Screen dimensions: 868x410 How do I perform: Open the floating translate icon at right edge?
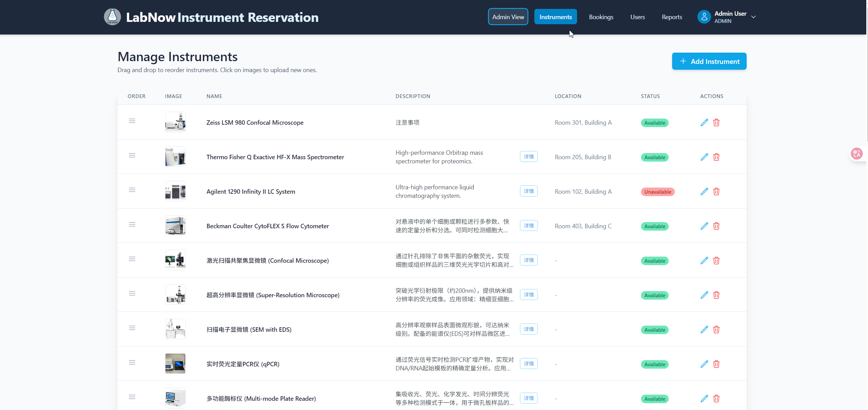[x=856, y=153]
